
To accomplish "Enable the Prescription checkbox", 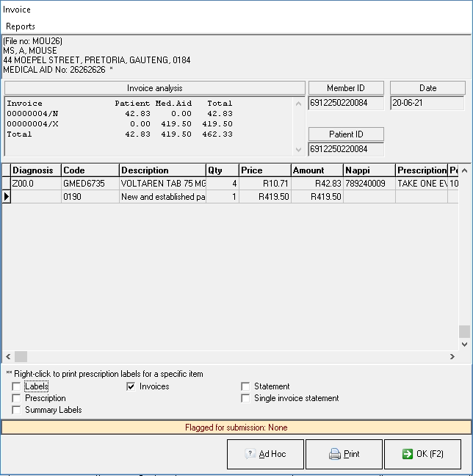I will (x=16, y=398).
